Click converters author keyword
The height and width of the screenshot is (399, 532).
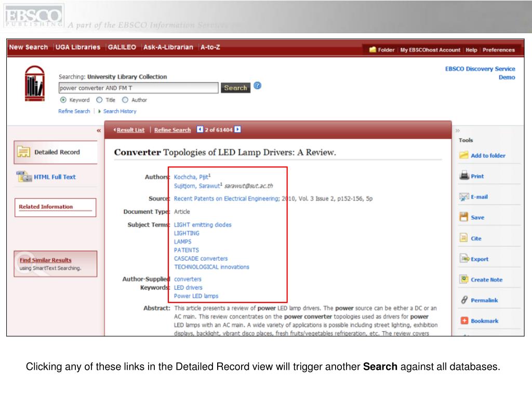(x=188, y=279)
